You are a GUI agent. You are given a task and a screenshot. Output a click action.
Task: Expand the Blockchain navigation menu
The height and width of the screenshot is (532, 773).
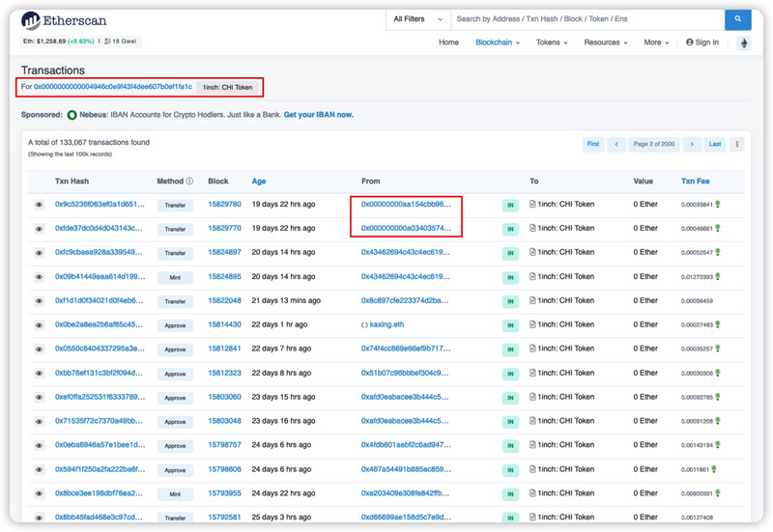(497, 42)
